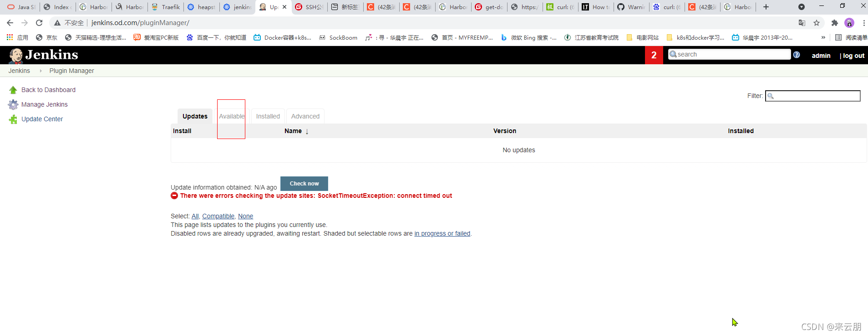The height and width of the screenshot is (335, 868).
Task: Open the SockBoom bookmark
Action: click(338, 37)
